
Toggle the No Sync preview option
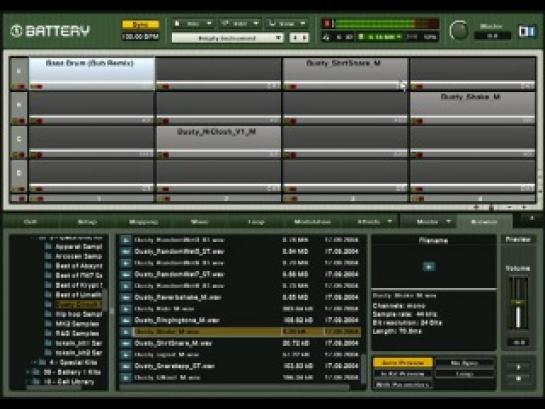pos(465,363)
